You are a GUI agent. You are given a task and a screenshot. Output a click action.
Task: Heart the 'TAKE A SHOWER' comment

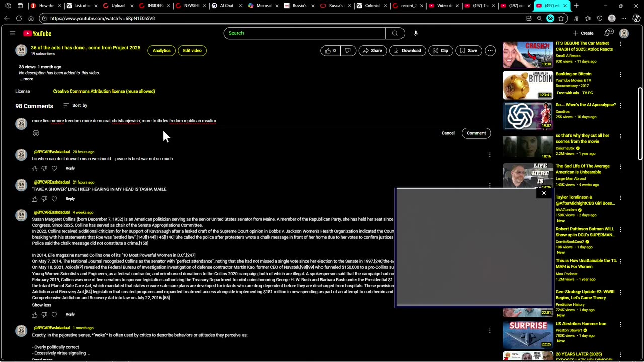pos(54,199)
